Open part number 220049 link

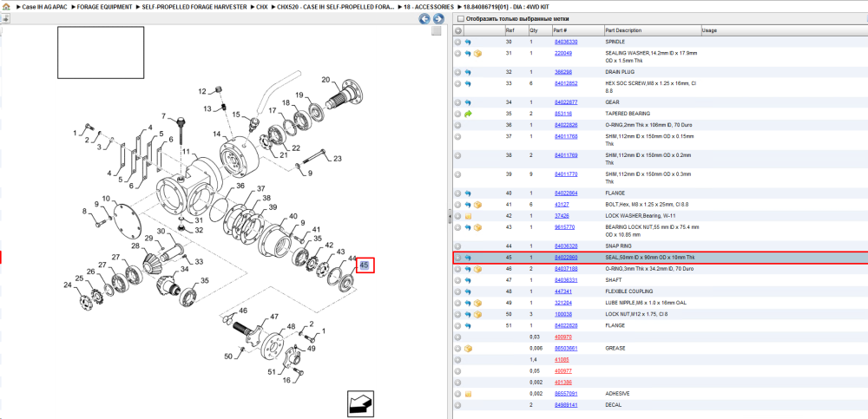563,54
